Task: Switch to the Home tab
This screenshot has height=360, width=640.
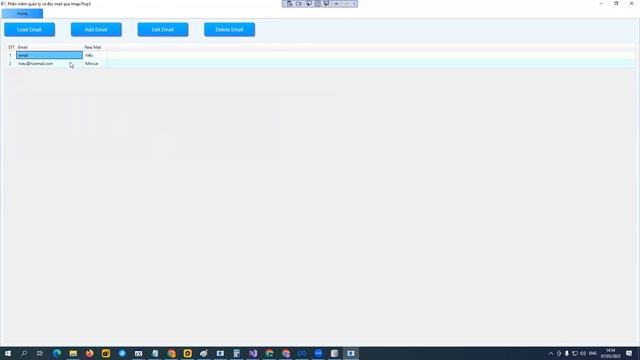Action: coord(22,13)
